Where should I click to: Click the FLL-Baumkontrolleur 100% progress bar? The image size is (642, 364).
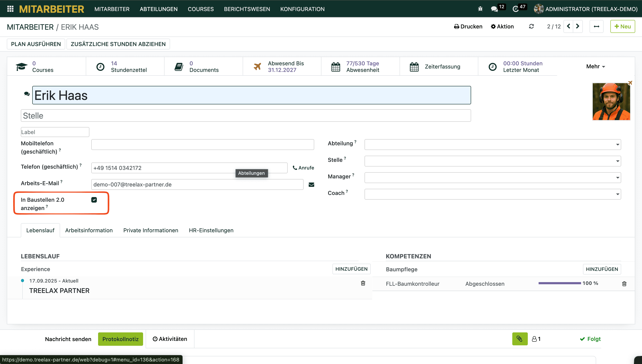(x=559, y=283)
